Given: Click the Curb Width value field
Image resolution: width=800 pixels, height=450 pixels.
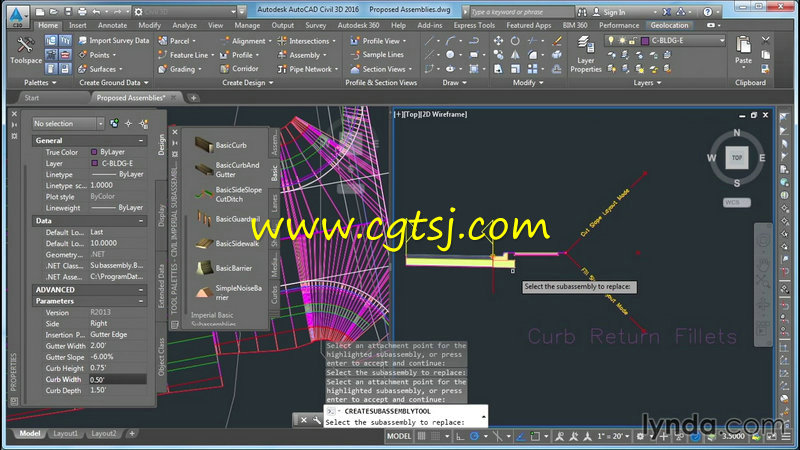Looking at the screenshot, I should coord(117,380).
